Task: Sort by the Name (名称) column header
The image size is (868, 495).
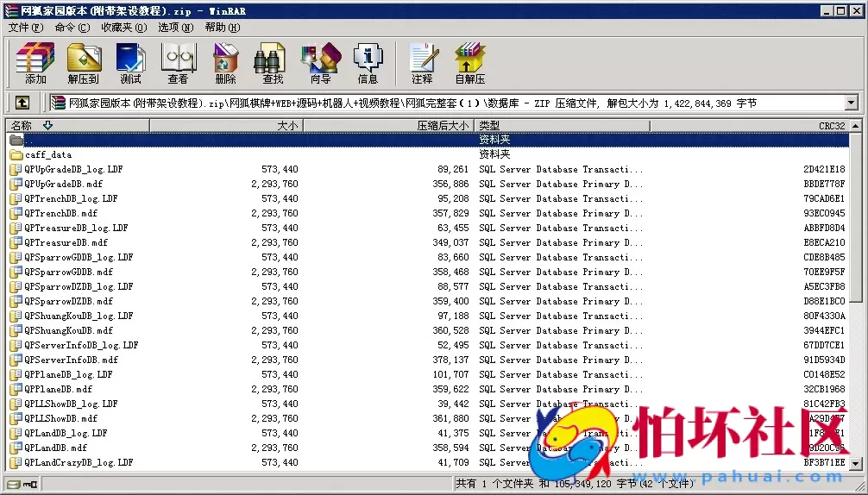Action: tap(78, 126)
